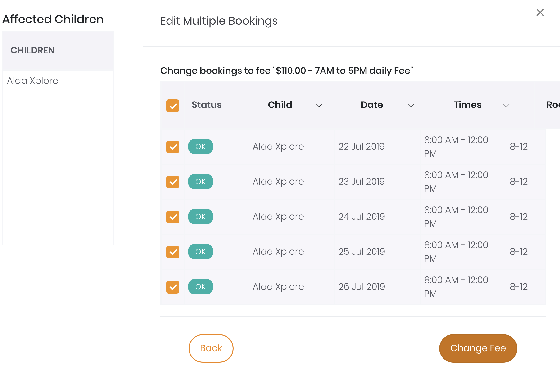The height and width of the screenshot is (392, 560).
Task: Expand the Date column dropdown arrow
Action: click(x=411, y=106)
